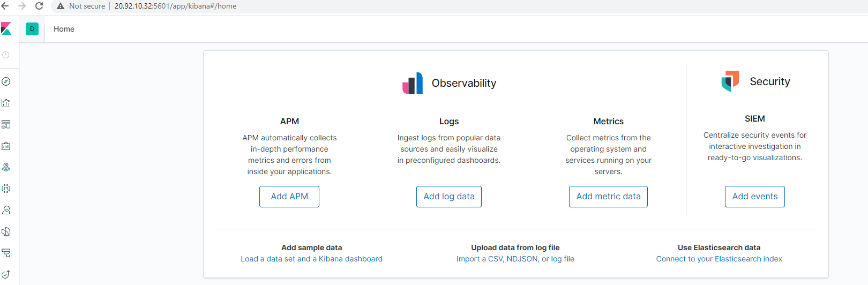Open the green D space selector
Viewport: 868px width, 285px height.
tap(32, 29)
